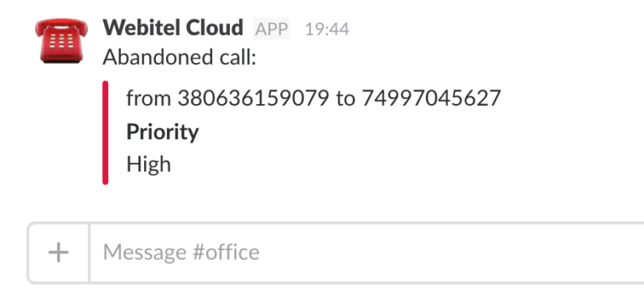Click the word "from" in the attachment
The width and height of the screenshot is (644, 308).
click(x=148, y=98)
